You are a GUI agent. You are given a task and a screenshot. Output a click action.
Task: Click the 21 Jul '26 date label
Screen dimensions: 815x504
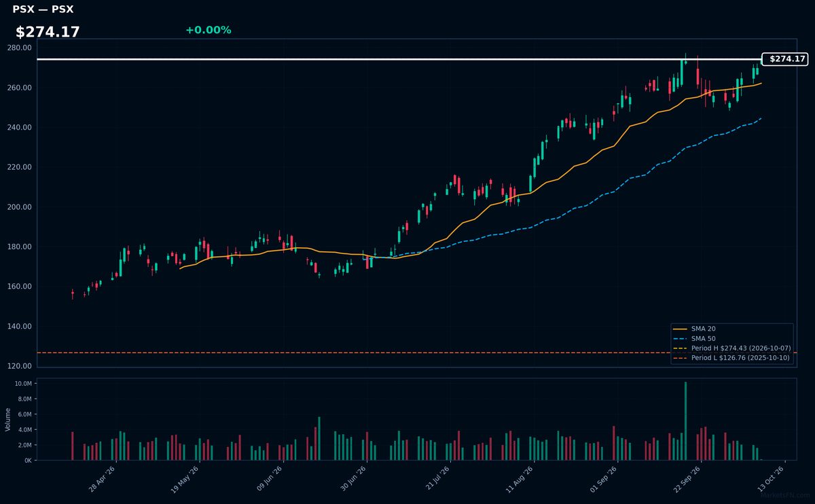pyautogui.click(x=437, y=478)
